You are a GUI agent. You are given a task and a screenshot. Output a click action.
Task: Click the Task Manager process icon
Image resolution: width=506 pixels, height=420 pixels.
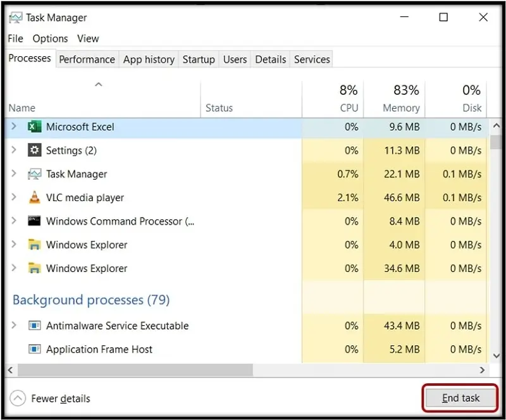[x=34, y=174]
